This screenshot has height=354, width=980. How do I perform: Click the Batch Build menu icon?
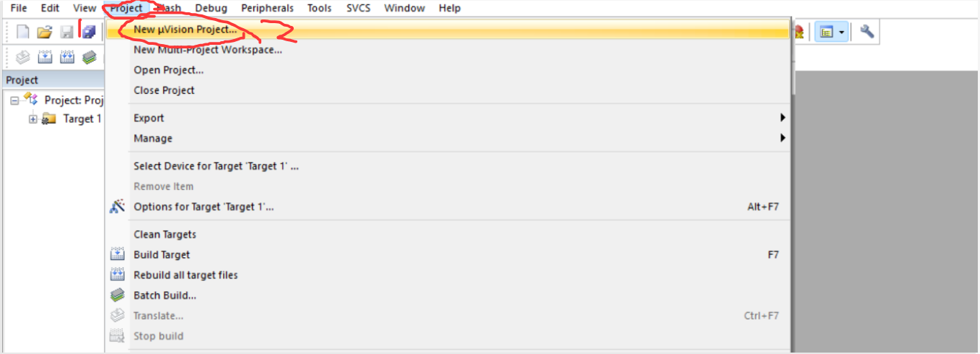(x=117, y=295)
